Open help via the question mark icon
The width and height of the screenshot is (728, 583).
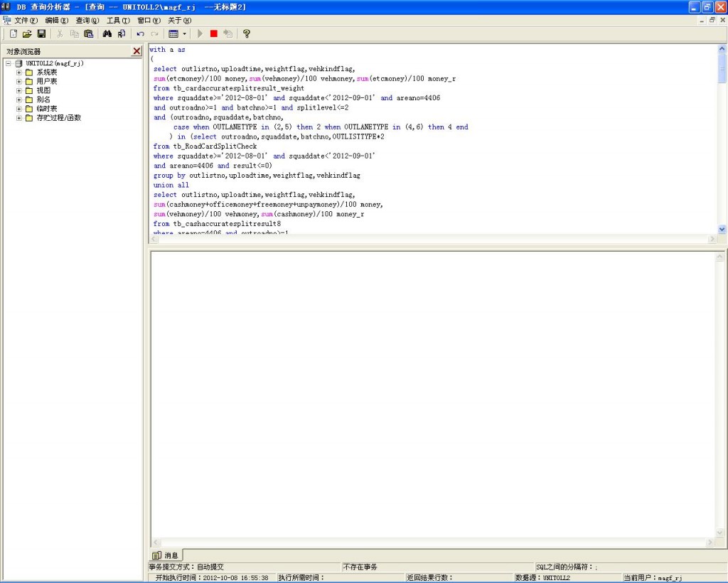pyautogui.click(x=247, y=33)
